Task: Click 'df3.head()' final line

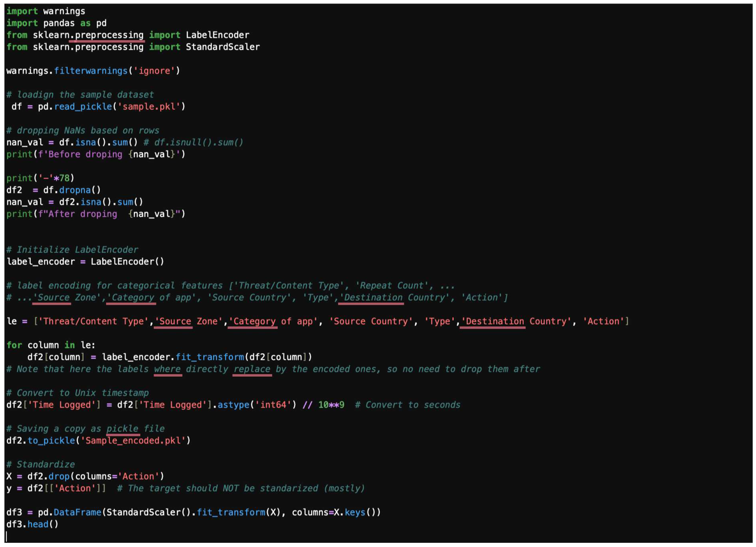Action: coord(32,525)
